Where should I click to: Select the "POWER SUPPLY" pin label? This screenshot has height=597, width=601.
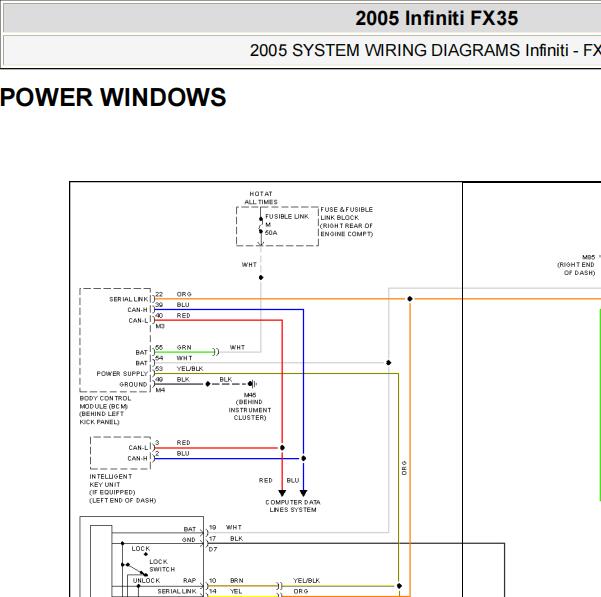(122, 374)
